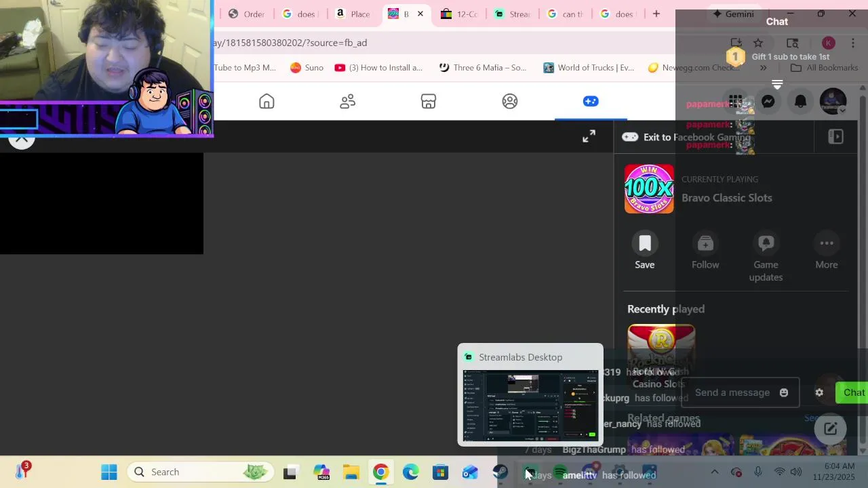Open the Facebook notifications bell
Viewport: 868px width, 488px height.
[801, 102]
